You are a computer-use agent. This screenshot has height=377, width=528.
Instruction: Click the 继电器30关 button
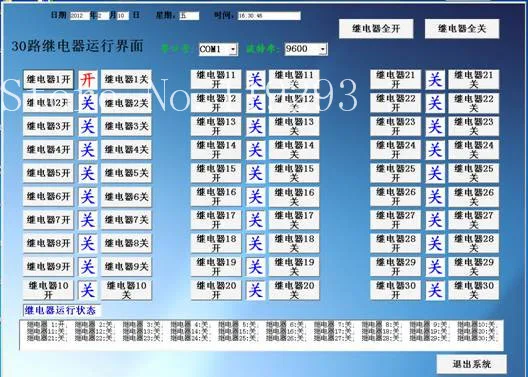pyautogui.click(x=473, y=290)
